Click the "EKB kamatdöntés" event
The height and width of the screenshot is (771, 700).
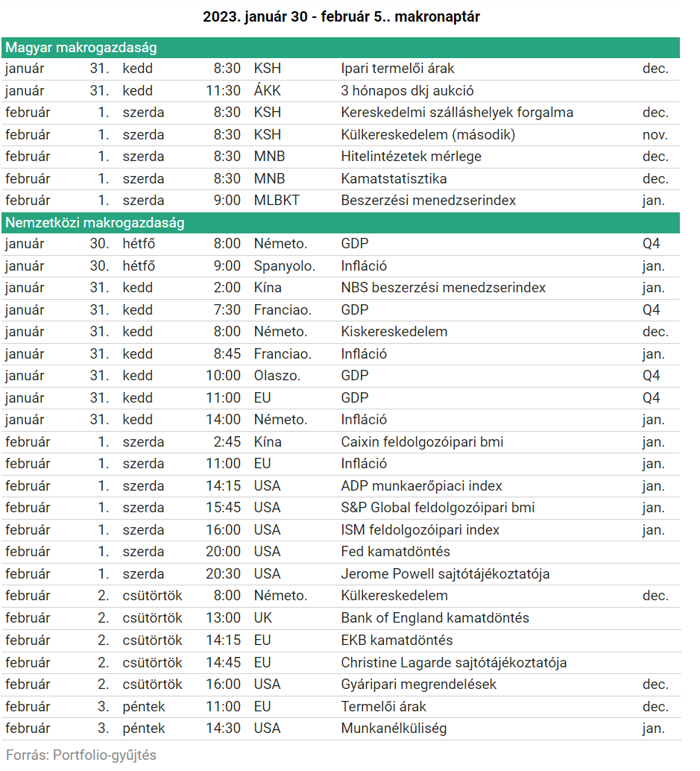(397, 641)
